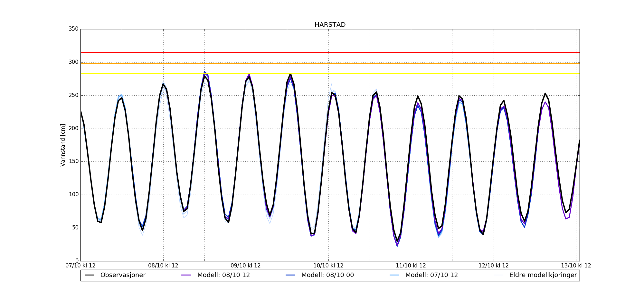Click the orange threshold line
The height and width of the screenshot is (290, 644).
tap(354, 63)
